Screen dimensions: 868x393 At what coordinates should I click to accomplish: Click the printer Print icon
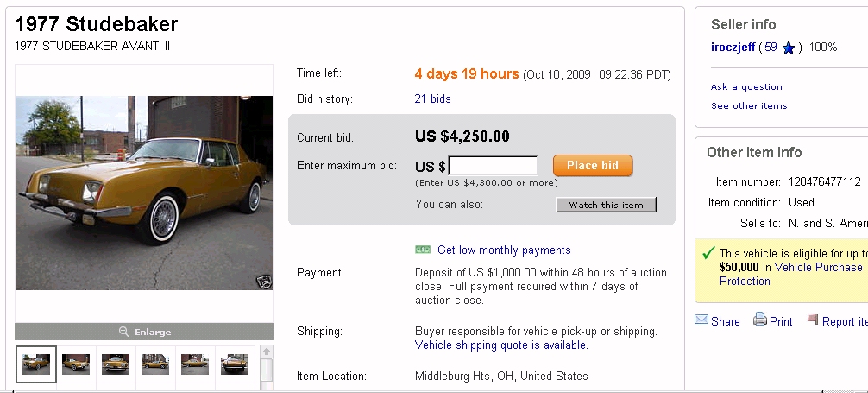(x=760, y=320)
